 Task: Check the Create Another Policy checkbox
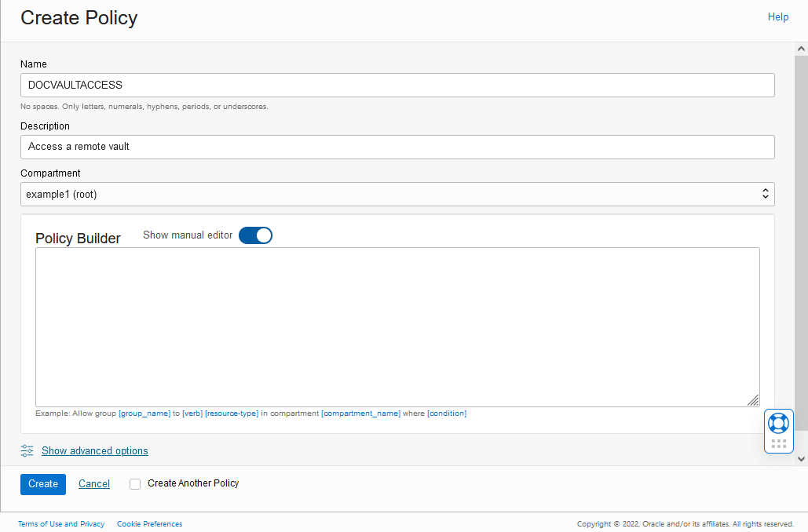point(134,484)
